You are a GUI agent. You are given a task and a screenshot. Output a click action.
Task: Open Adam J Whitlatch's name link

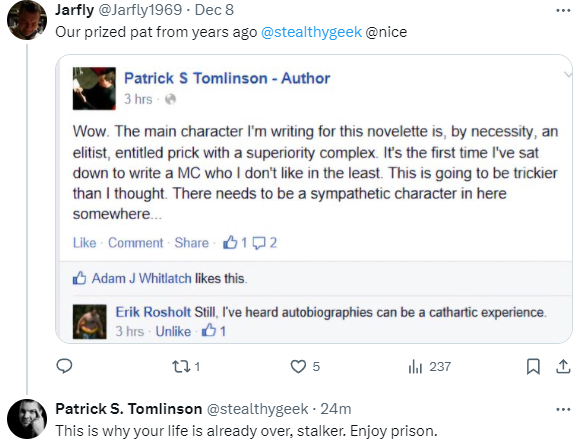tap(142, 278)
